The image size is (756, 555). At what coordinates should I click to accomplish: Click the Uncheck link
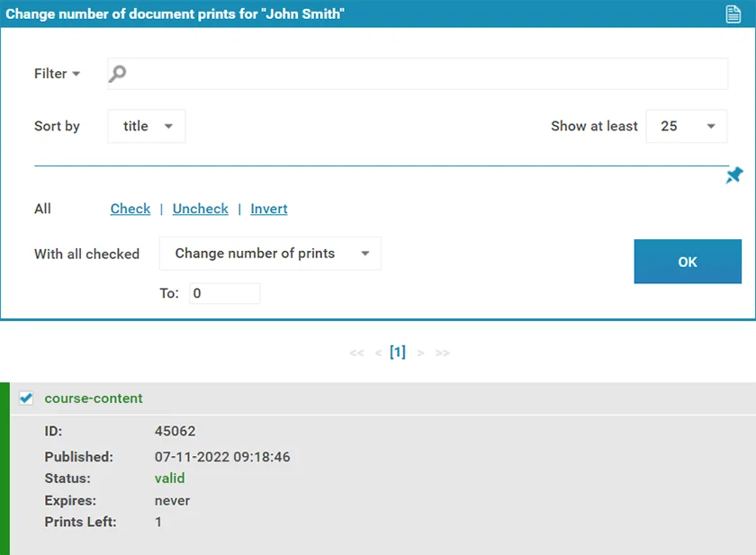[x=200, y=209]
